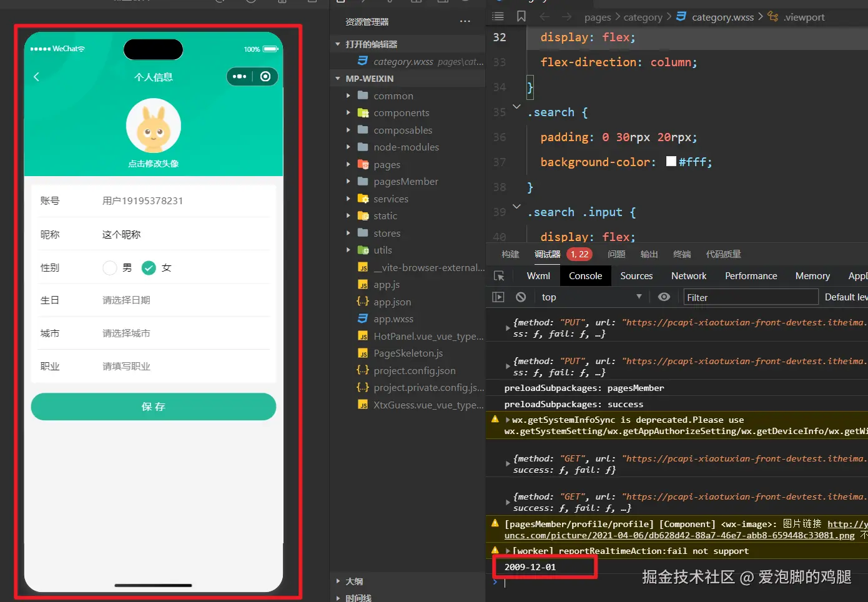868x602 pixels.
Task: Fold the .search rule at line 35
Action: coord(516,107)
